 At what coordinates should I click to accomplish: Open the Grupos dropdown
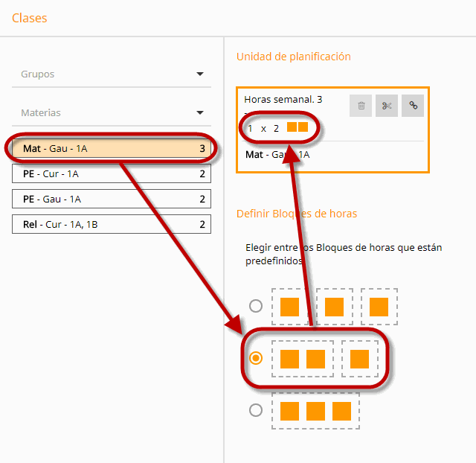[112, 74]
